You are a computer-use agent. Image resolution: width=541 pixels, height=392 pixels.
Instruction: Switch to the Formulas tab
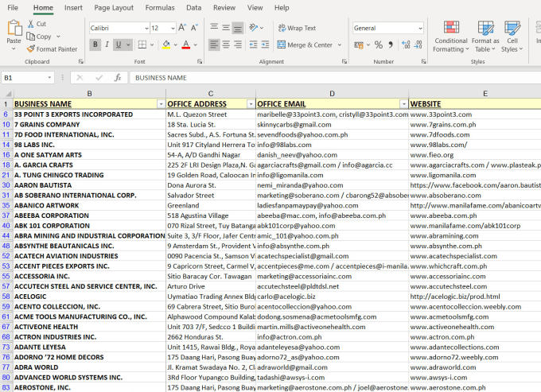coord(160,8)
